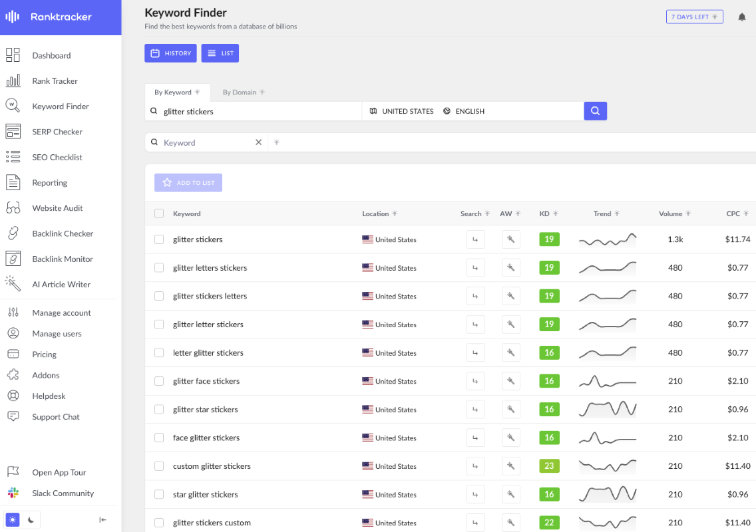
Task: Switch to dark mode moon icon
Action: pos(31,519)
